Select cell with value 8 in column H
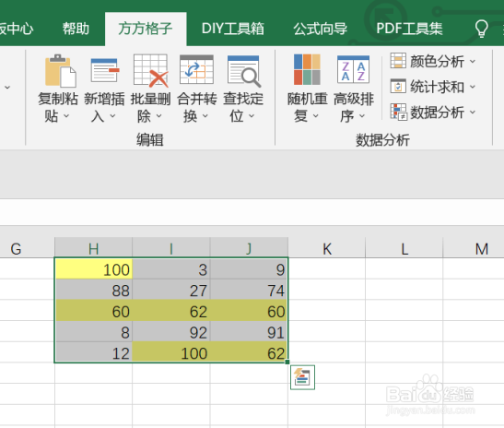 (x=94, y=331)
